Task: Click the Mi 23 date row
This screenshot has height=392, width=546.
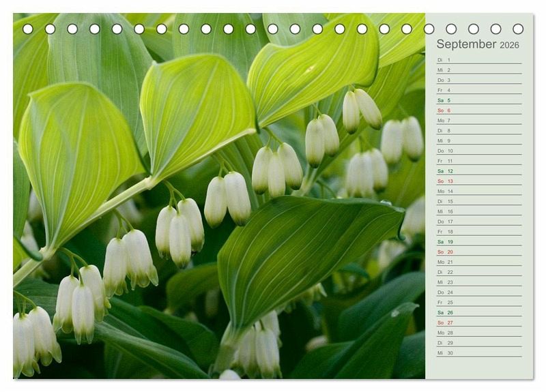Action: point(478,282)
